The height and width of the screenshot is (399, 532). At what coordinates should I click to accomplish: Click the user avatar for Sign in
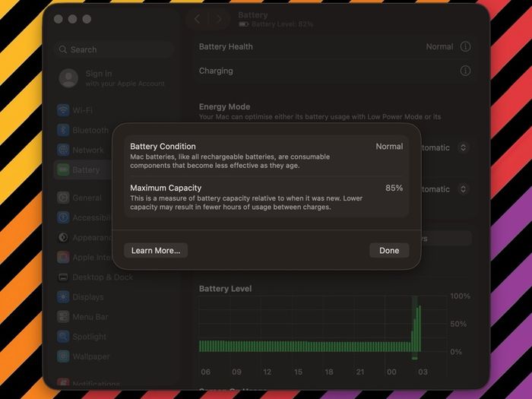[x=68, y=78]
